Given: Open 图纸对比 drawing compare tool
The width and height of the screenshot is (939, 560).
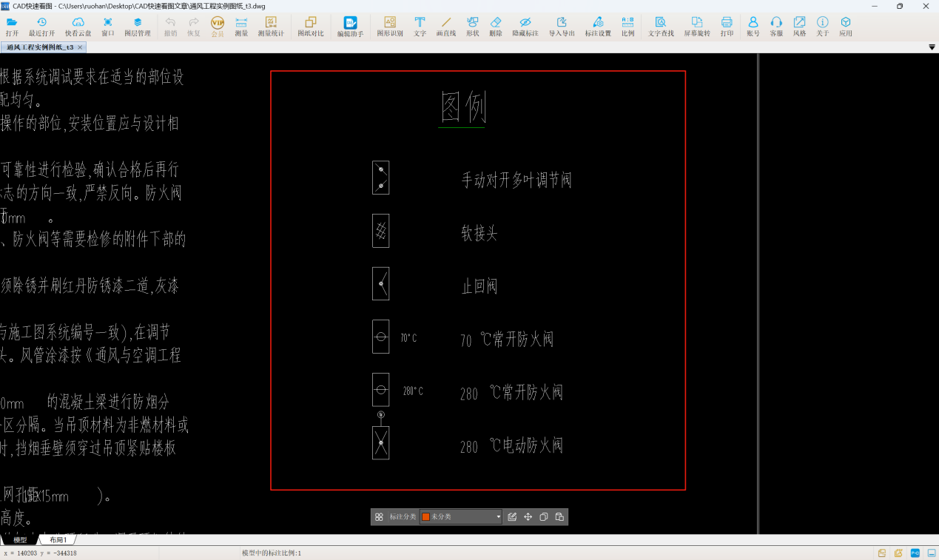Looking at the screenshot, I should [x=310, y=27].
